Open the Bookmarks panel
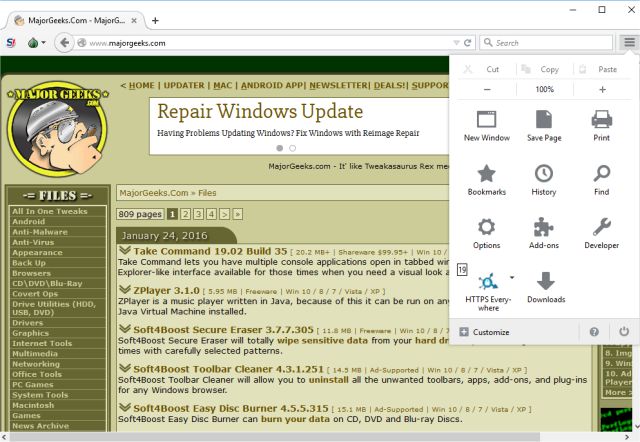Screen dimensions: 640x442 (x=487, y=180)
